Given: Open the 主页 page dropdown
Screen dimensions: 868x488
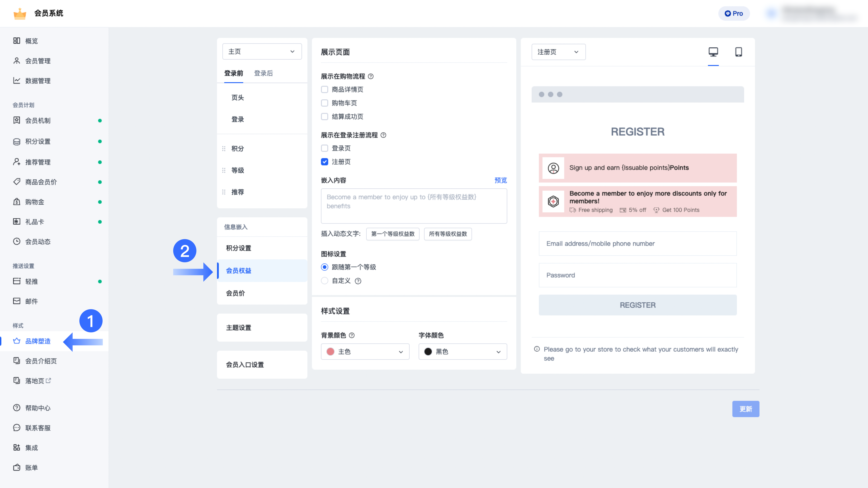Looking at the screenshot, I should coord(262,52).
